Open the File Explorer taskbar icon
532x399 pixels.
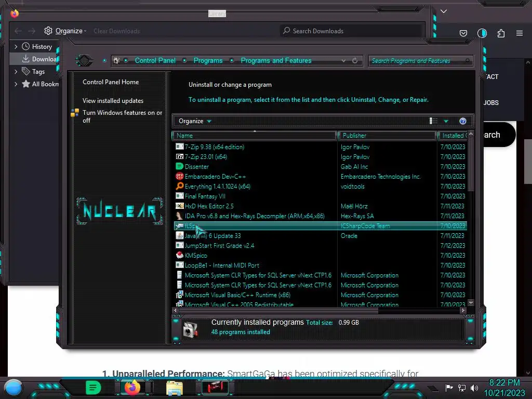[x=175, y=388]
